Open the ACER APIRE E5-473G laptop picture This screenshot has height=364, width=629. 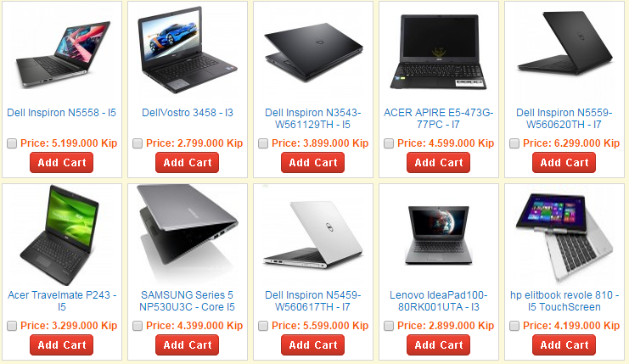click(x=439, y=53)
